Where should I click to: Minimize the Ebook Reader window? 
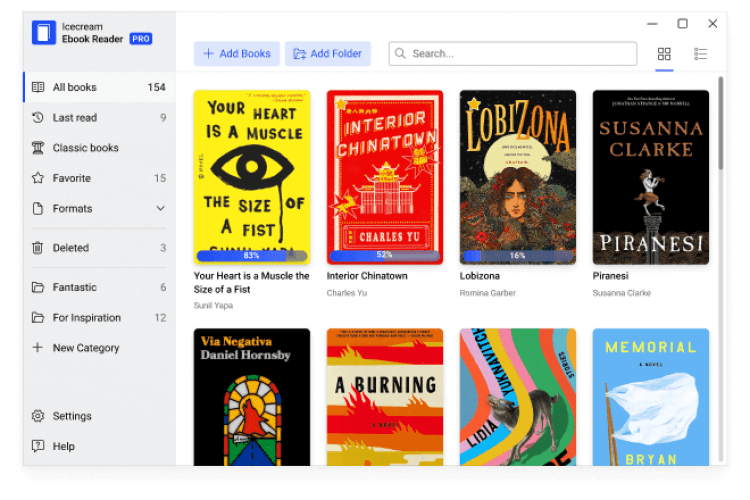point(652,23)
